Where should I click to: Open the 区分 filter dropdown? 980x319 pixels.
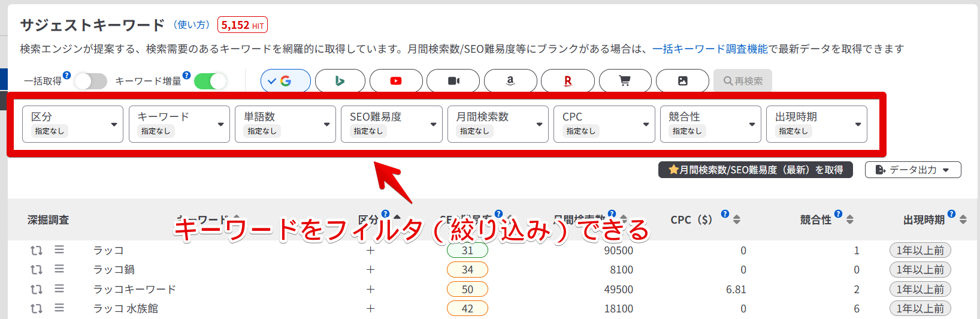point(72,124)
